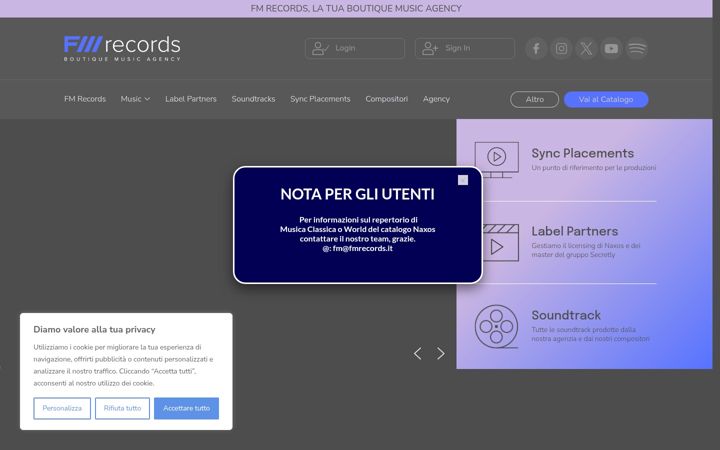This screenshot has height=450, width=720.
Task: Open the Facebook social icon
Action: [536, 48]
